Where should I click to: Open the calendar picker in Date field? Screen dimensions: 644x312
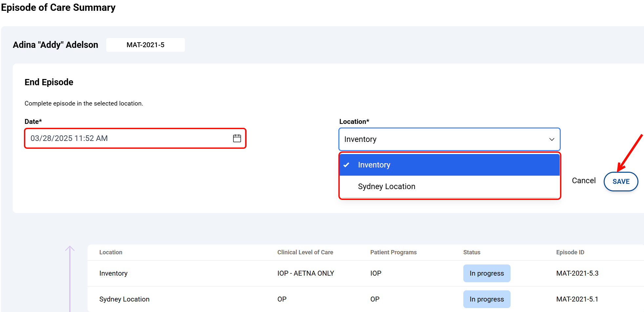pos(237,138)
